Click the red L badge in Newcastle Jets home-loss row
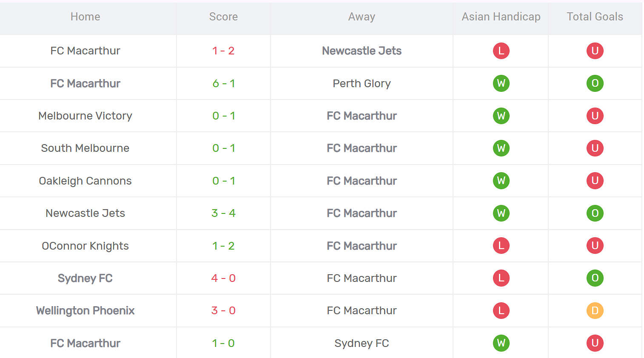The image size is (644, 358). coord(501,51)
